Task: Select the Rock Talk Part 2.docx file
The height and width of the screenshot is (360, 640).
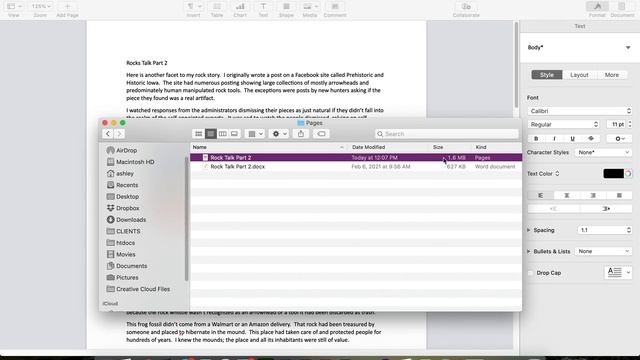Action: tap(356, 167)
